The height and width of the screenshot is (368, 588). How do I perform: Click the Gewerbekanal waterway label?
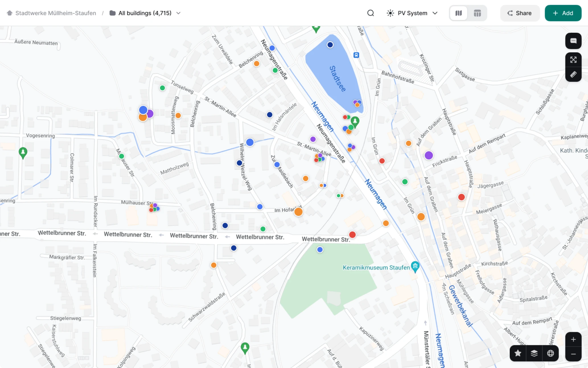(460, 306)
